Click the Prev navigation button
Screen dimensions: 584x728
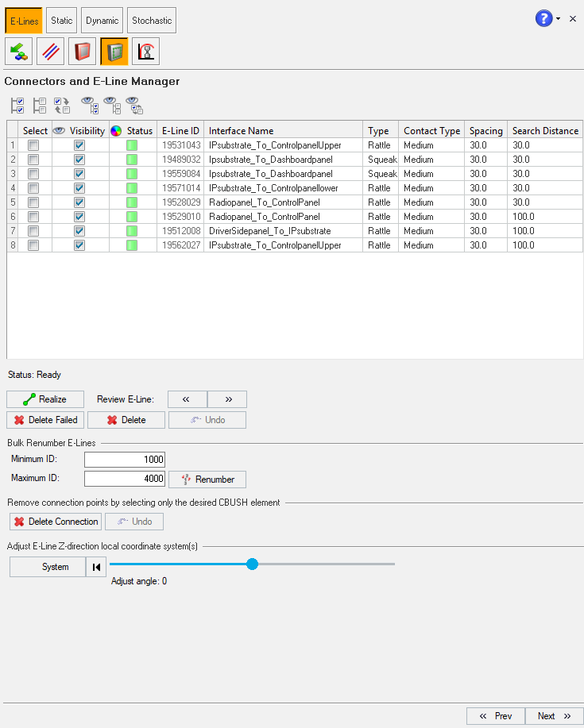[x=496, y=716]
